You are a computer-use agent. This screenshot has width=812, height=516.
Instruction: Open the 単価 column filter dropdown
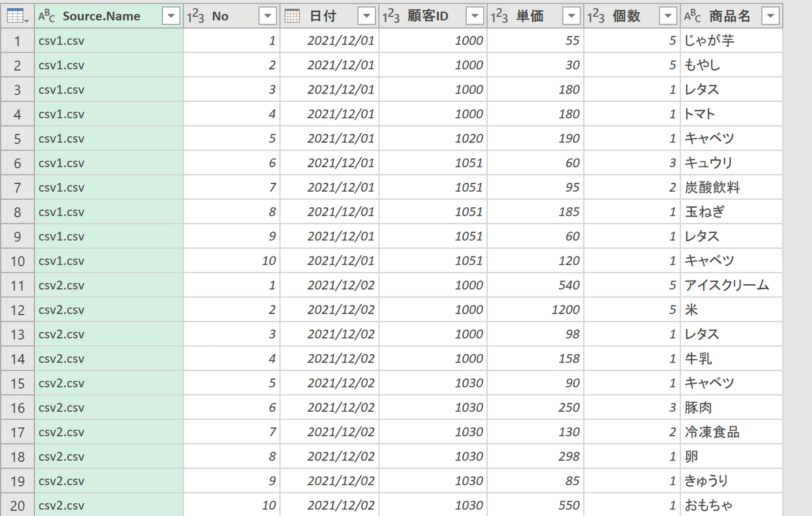pyautogui.click(x=572, y=16)
